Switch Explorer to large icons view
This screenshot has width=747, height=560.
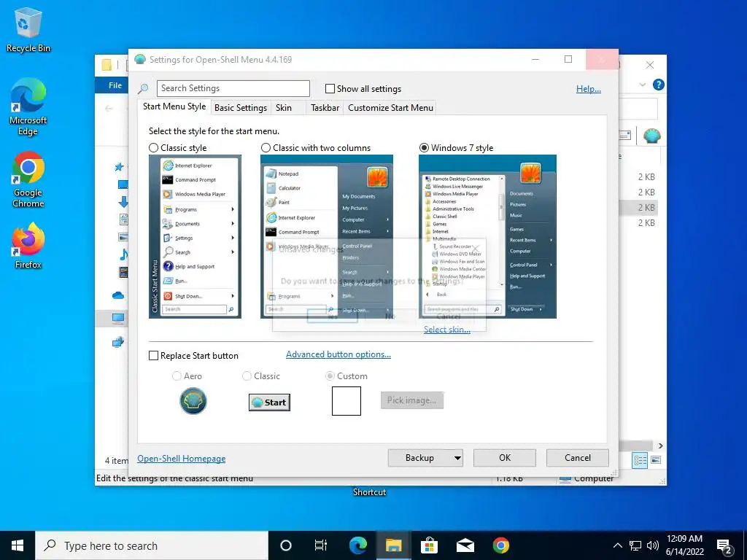pyautogui.click(x=656, y=459)
